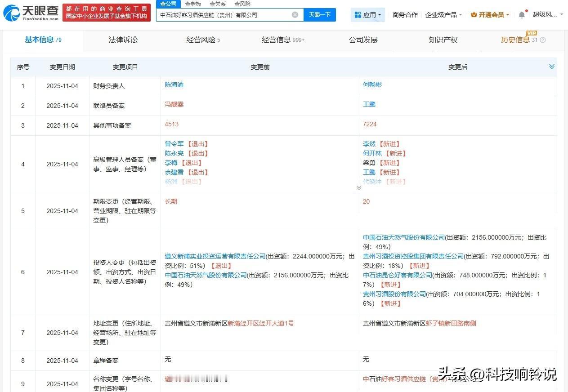Expand the collapsed 高级管理人员备案 personnel list
The width and height of the screenshot is (568, 392).
tap(359, 187)
